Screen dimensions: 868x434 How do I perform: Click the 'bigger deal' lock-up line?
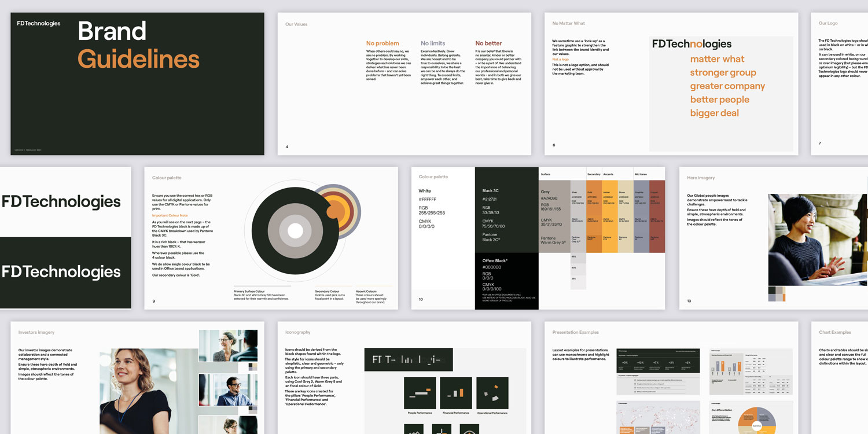pyautogui.click(x=714, y=113)
